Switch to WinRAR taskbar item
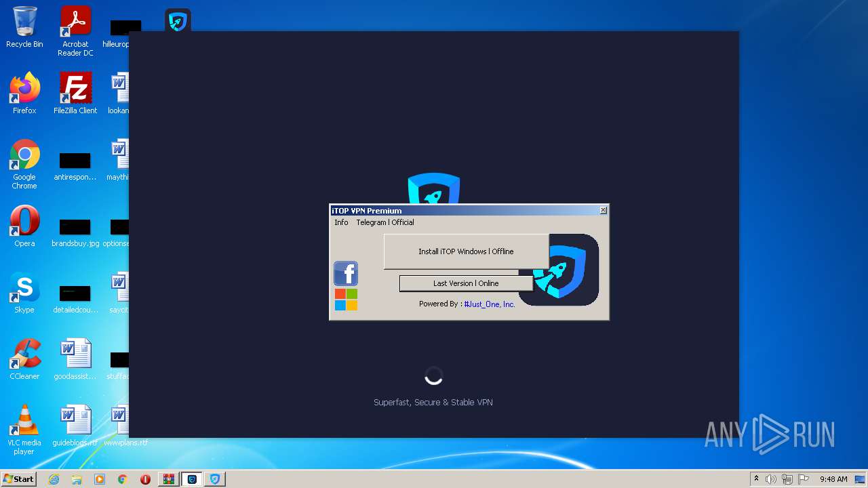This screenshot has height=488, width=868. pyautogui.click(x=169, y=479)
